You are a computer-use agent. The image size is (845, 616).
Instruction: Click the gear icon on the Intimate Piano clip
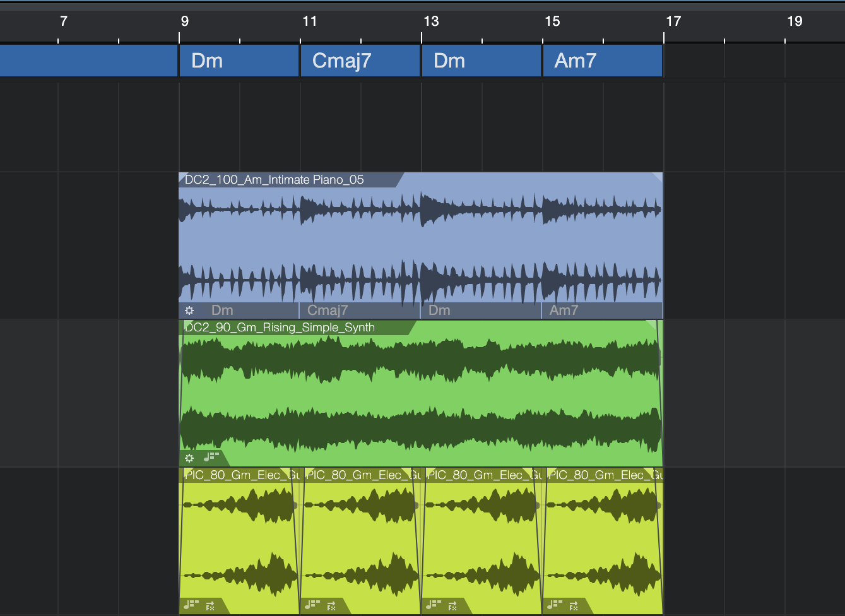[189, 311]
